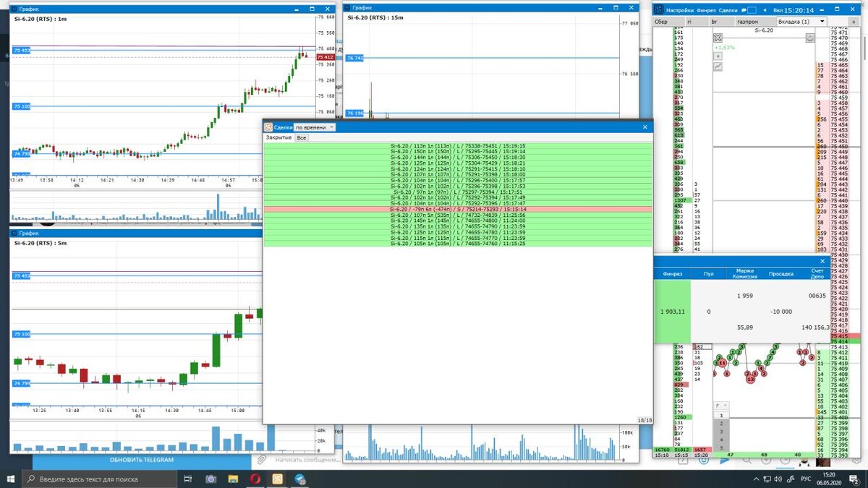The width and height of the screenshot is (868, 488).
Task: Click the 75 453 level label on 1m chart
Action: coord(21,51)
